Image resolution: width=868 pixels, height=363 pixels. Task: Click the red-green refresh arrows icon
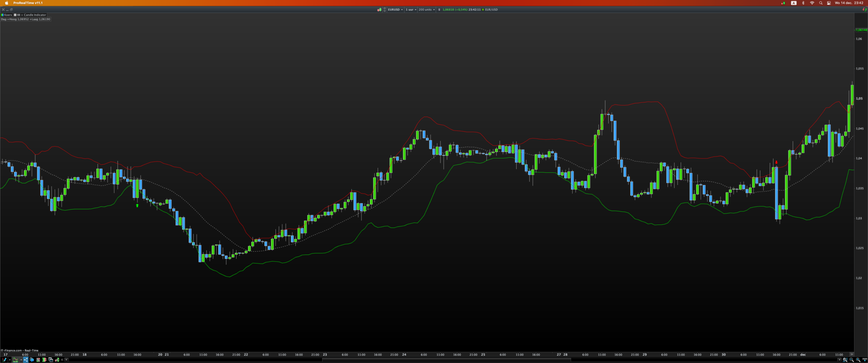click(865, 9)
